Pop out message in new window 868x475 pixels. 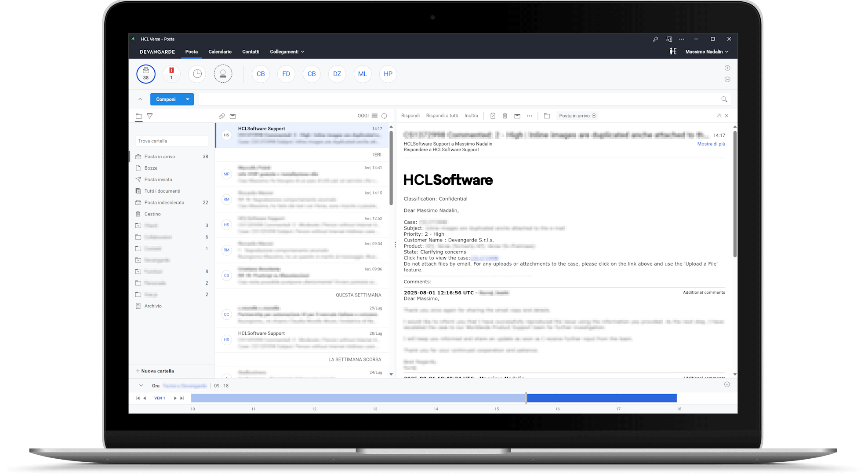pyautogui.click(x=719, y=116)
